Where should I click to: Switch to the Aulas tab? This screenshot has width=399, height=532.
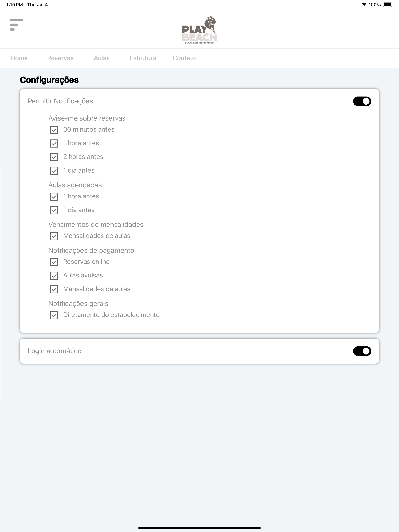click(102, 58)
